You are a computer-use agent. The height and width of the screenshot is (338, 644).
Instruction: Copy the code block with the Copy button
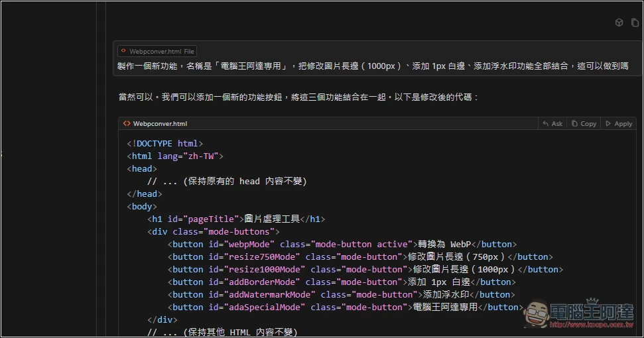(x=584, y=123)
